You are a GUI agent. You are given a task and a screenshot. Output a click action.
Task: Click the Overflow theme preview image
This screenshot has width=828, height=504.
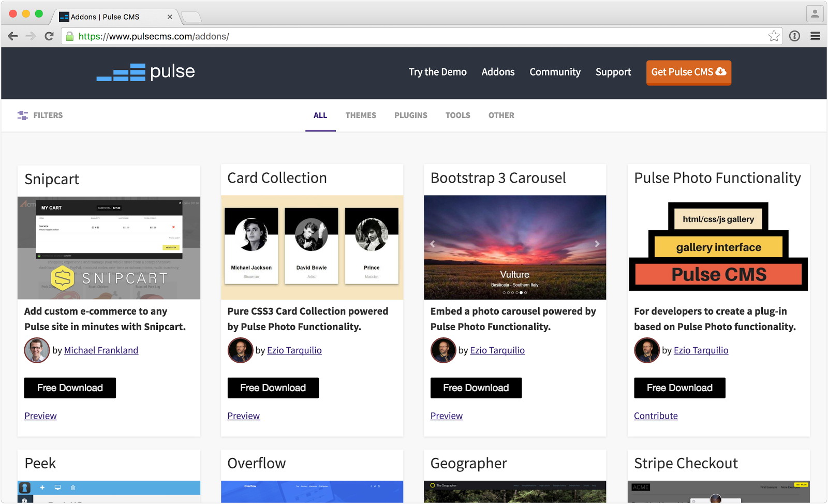click(x=312, y=492)
